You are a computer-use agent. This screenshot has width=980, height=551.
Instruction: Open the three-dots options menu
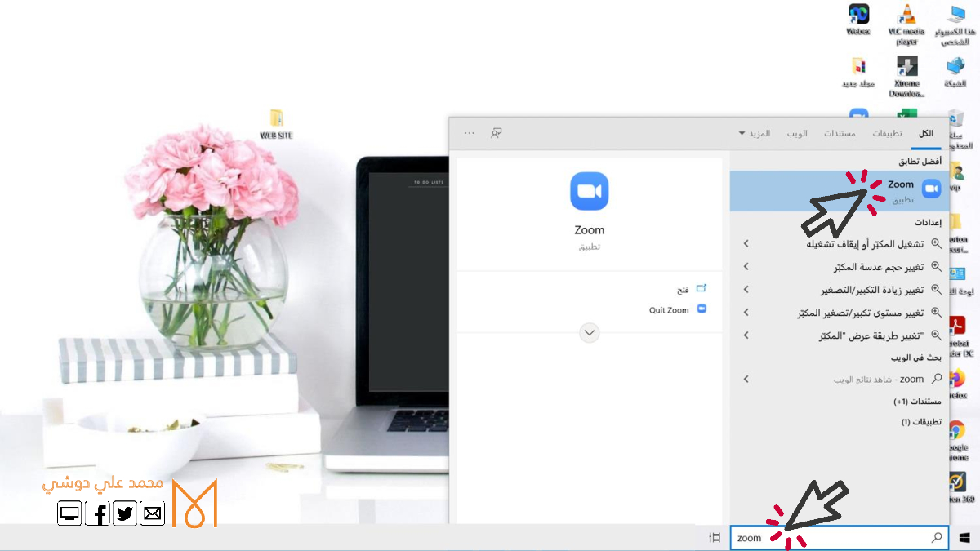(x=469, y=132)
